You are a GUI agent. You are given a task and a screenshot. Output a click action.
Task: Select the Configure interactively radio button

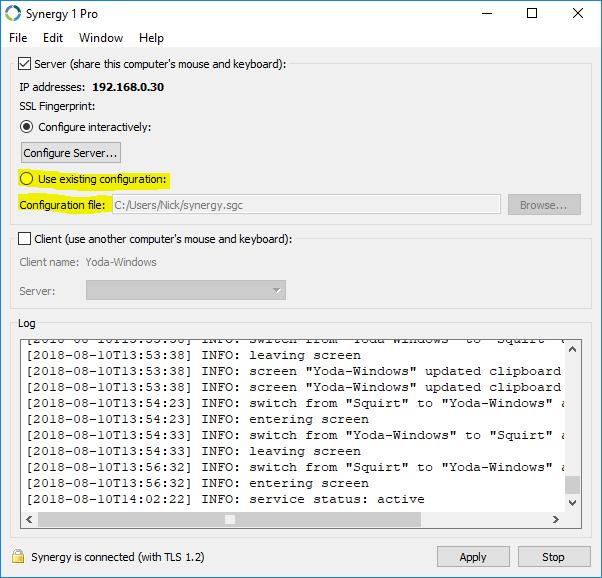click(x=27, y=127)
